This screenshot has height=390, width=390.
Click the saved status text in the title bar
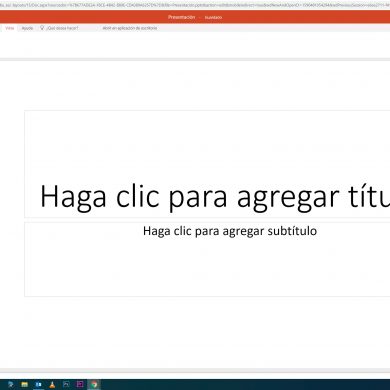point(213,17)
